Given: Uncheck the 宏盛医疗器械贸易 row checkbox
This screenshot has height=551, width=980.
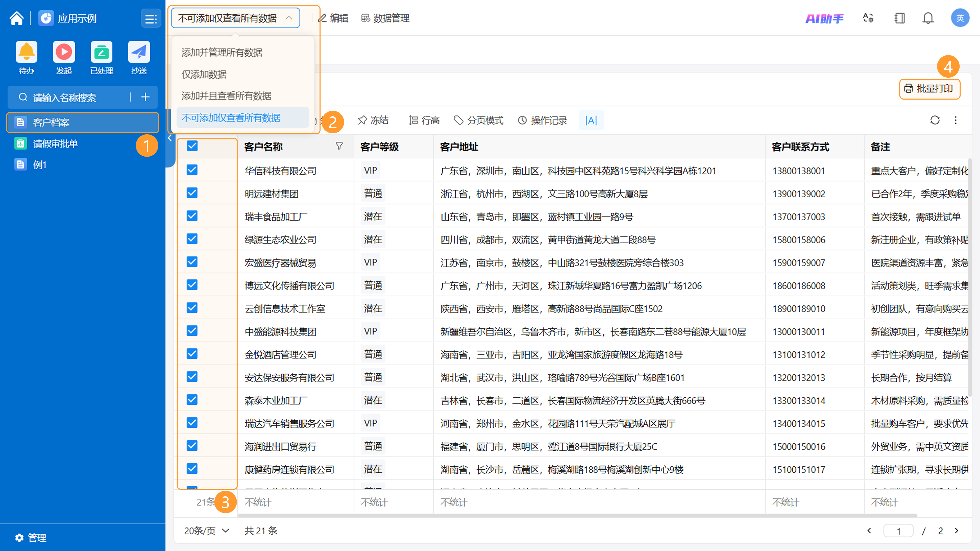Looking at the screenshot, I should click(192, 262).
